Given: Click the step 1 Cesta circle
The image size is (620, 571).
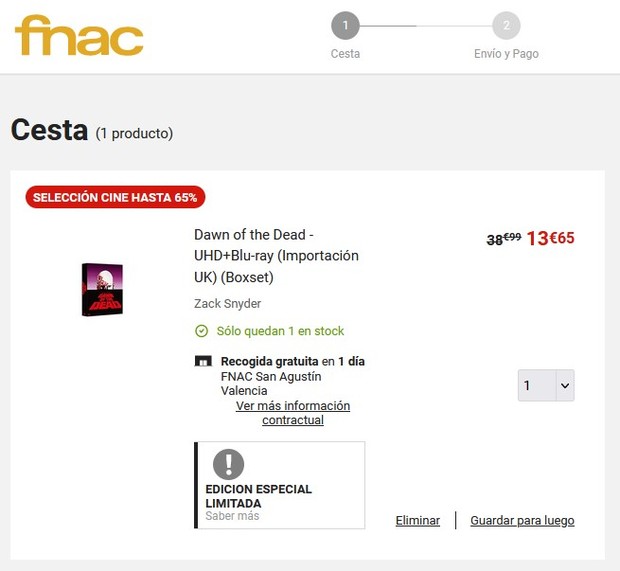Looking at the screenshot, I should click(345, 26).
